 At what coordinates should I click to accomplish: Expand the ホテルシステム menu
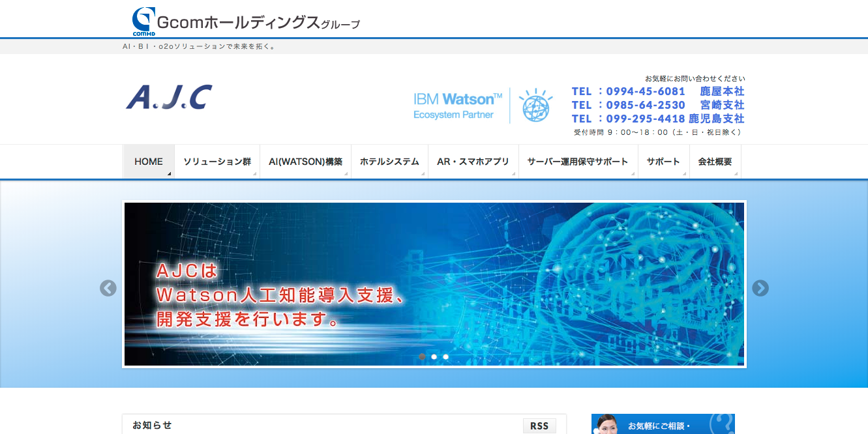tap(389, 162)
